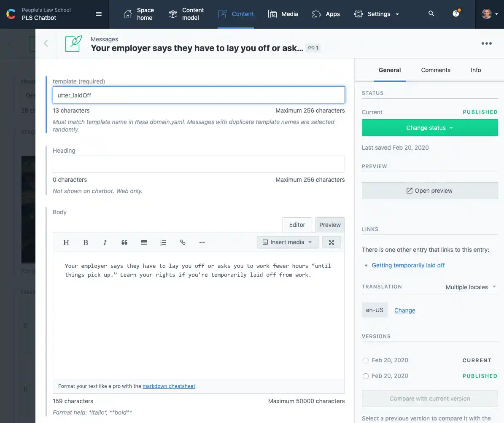Click the PUBLISHED status label
Screen dimensions: 504x423
480,112
